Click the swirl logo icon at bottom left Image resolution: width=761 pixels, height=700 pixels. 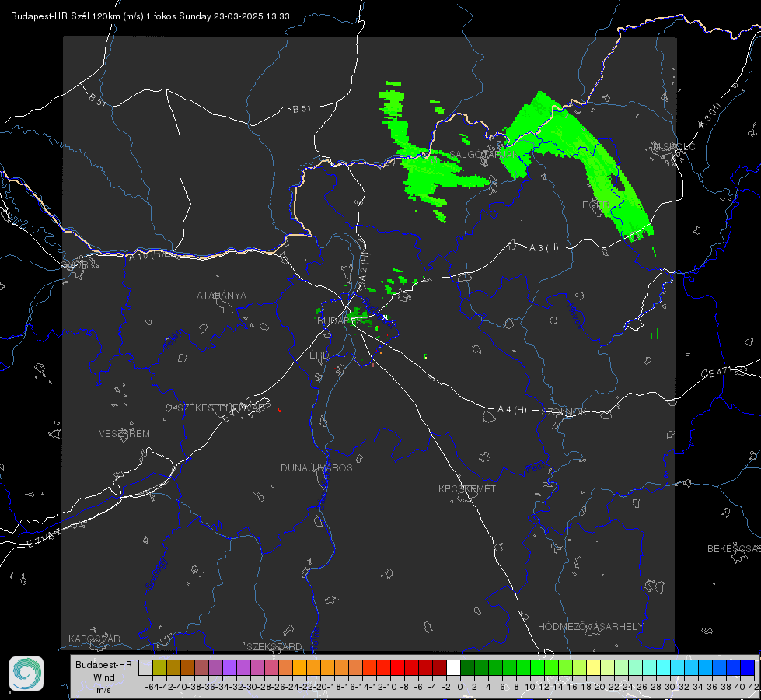click(26, 674)
